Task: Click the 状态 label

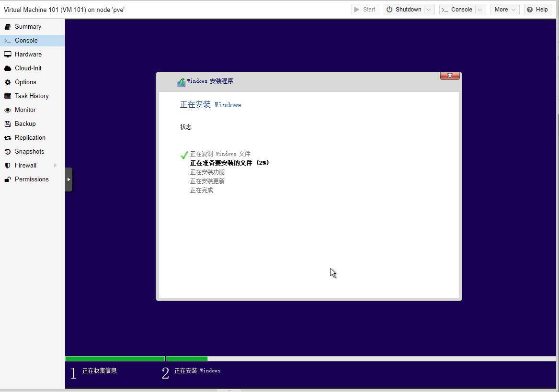Action: point(186,127)
